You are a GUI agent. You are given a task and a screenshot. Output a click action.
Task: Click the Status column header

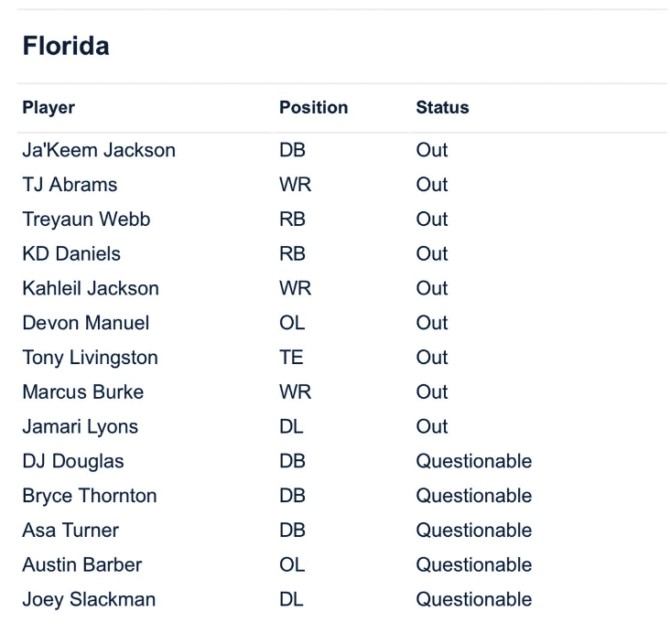pyautogui.click(x=442, y=108)
